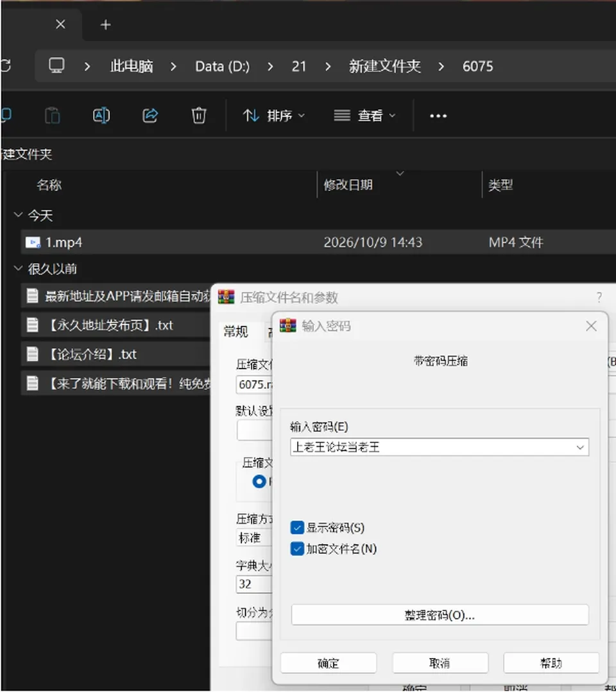Click the 确定 button in password dialog
The width and height of the screenshot is (616, 692).
point(329,663)
